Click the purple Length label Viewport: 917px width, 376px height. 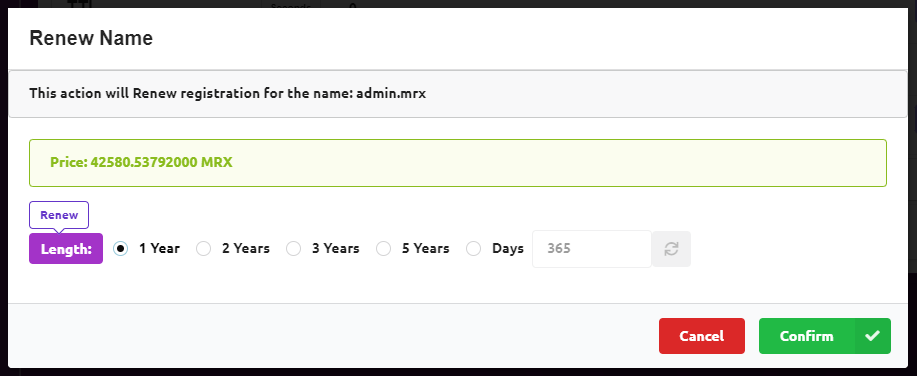coord(66,249)
